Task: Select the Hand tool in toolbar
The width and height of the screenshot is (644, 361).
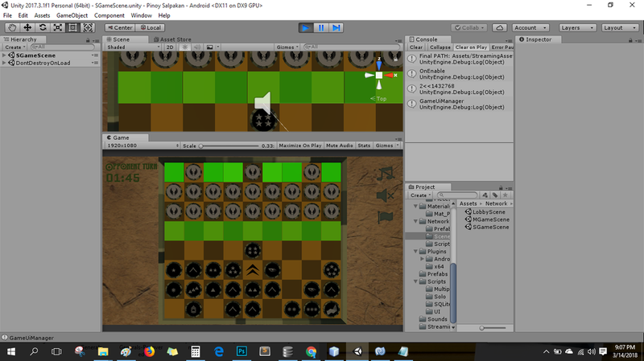Action: point(12,27)
